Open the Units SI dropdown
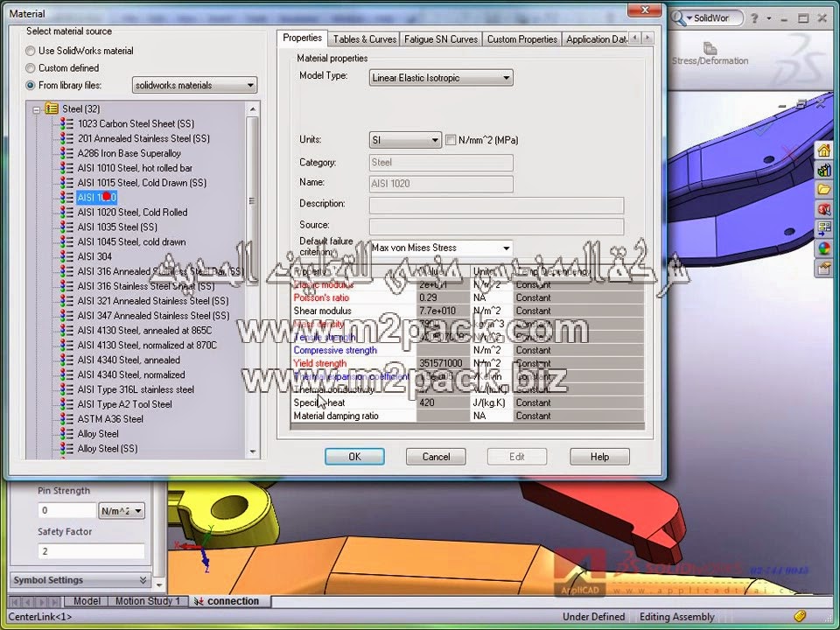Viewport: 840px width, 630px height. pos(405,140)
